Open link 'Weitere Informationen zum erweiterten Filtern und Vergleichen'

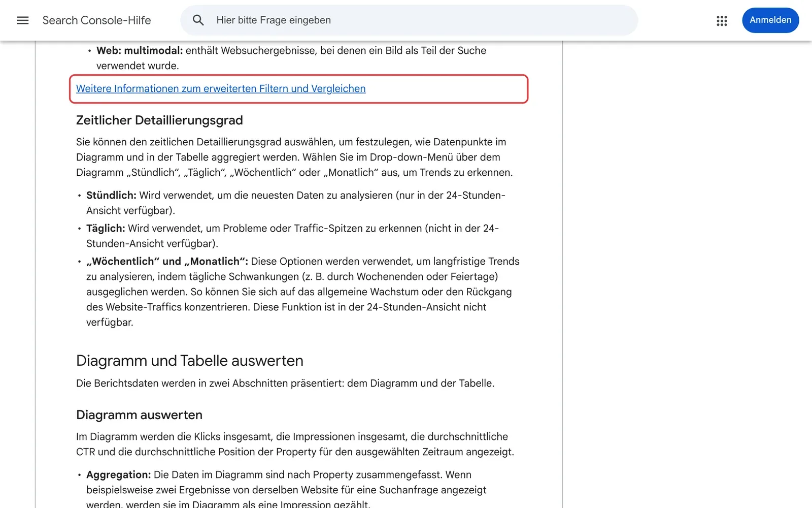[x=221, y=88]
